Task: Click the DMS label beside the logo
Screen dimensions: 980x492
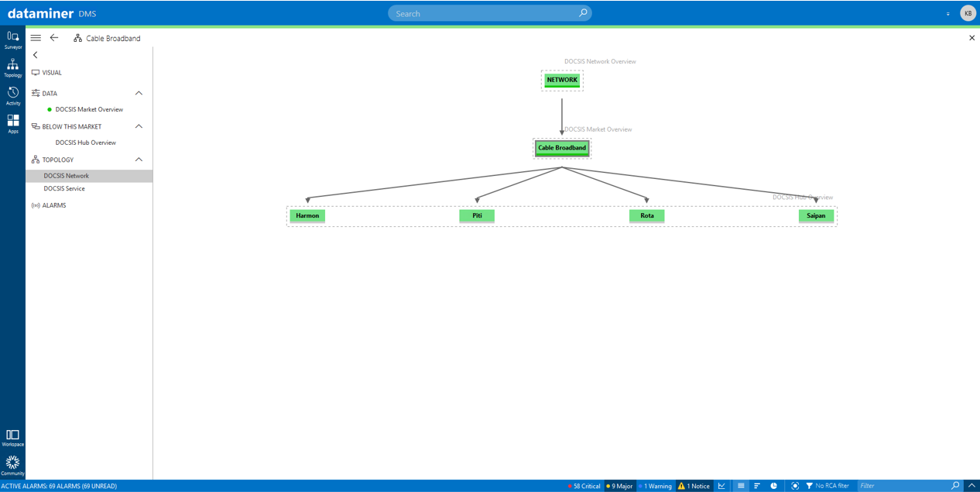Action: click(x=87, y=14)
